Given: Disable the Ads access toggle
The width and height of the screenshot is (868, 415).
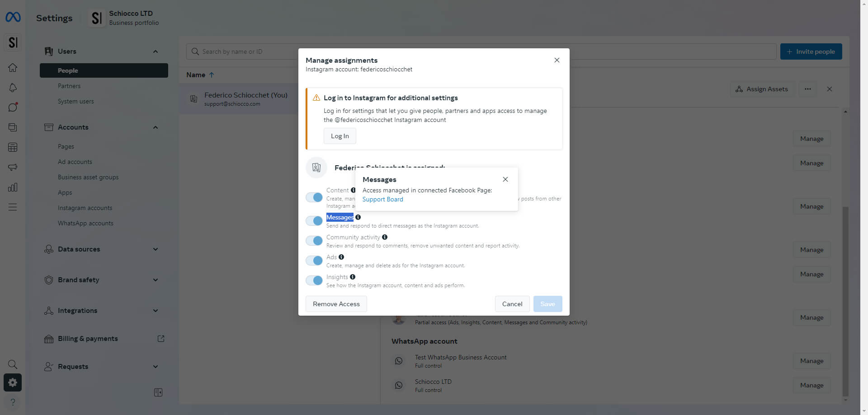Looking at the screenshot, I should pos(314,261).
